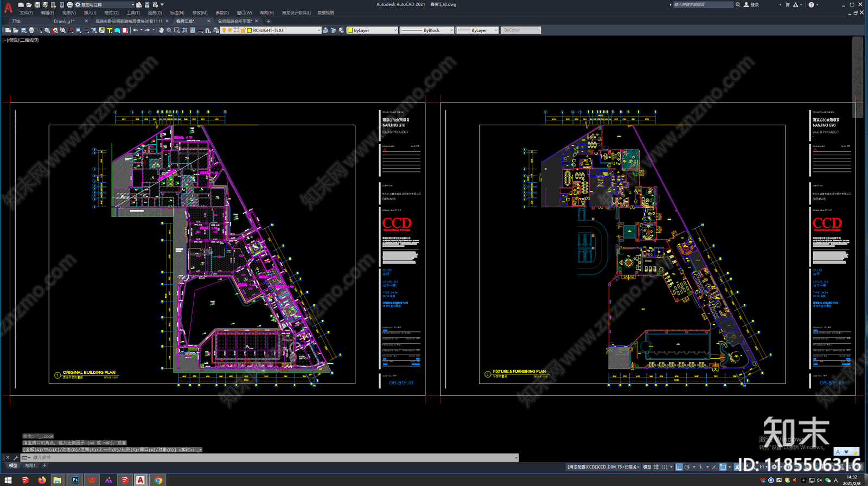Switch to the 布局1 layout tab
Viewport: 868px width, 486px height.
(x=30, y=465)
